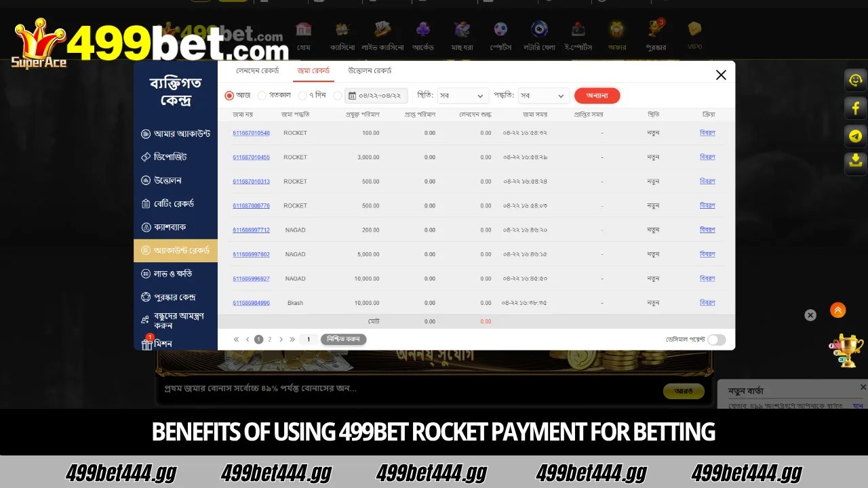
Task: Open the Telegram icon in right sidebar
Action: click(x=855, y=136)
